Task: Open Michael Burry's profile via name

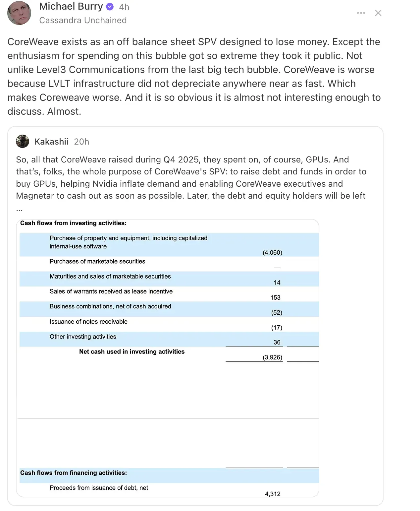Action: click(71, 6)
